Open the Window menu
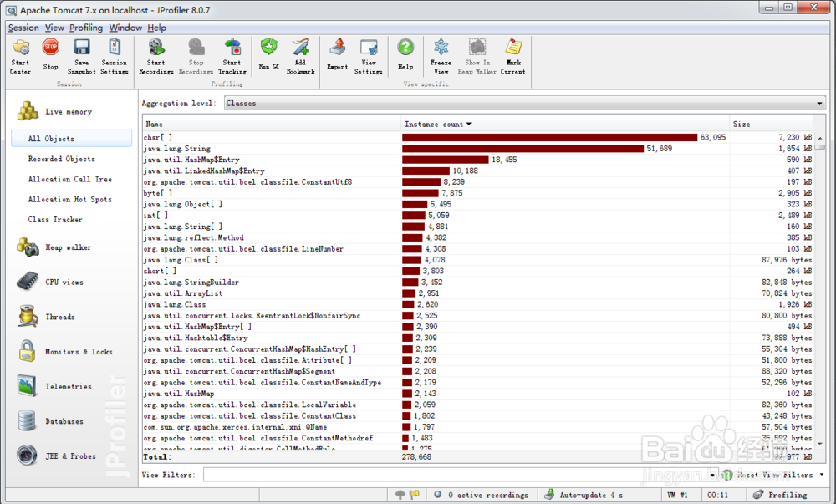The height and width of the screenshot is (504, 836). (125, 28)
